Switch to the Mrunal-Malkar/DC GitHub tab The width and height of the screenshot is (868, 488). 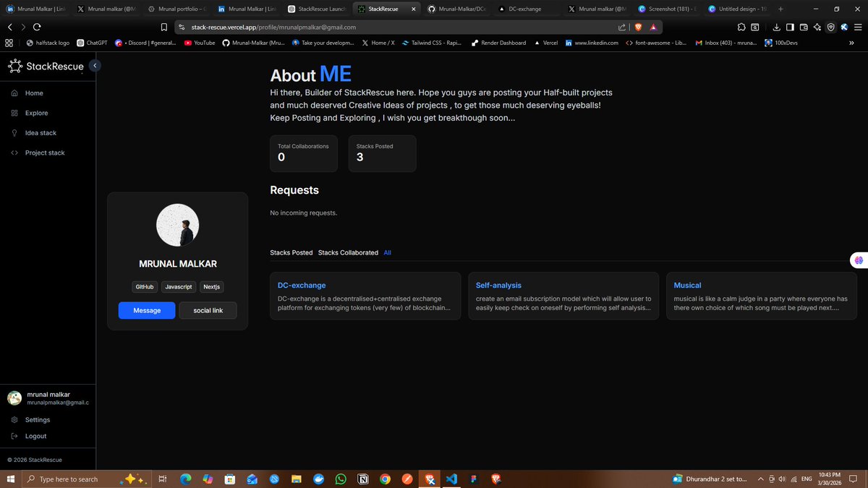[x=456, y=9]
